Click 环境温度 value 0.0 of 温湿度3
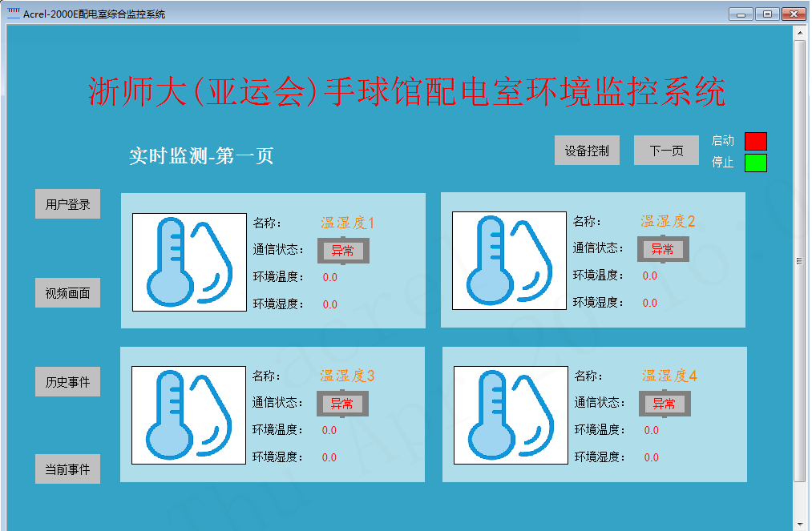Image resolution: width=812 pixels, height=531 pixels. 329,431
